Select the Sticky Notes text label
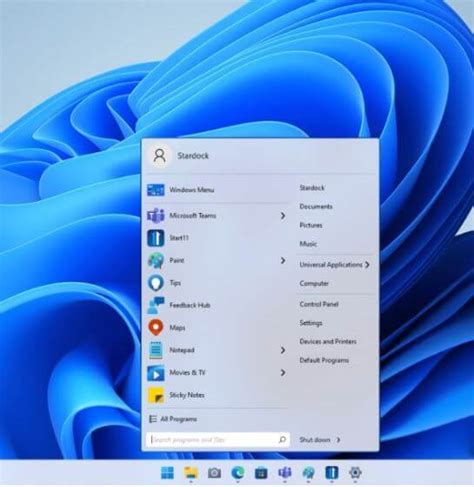This screenshot has width=474, height=487. click(x=187, y=395)
